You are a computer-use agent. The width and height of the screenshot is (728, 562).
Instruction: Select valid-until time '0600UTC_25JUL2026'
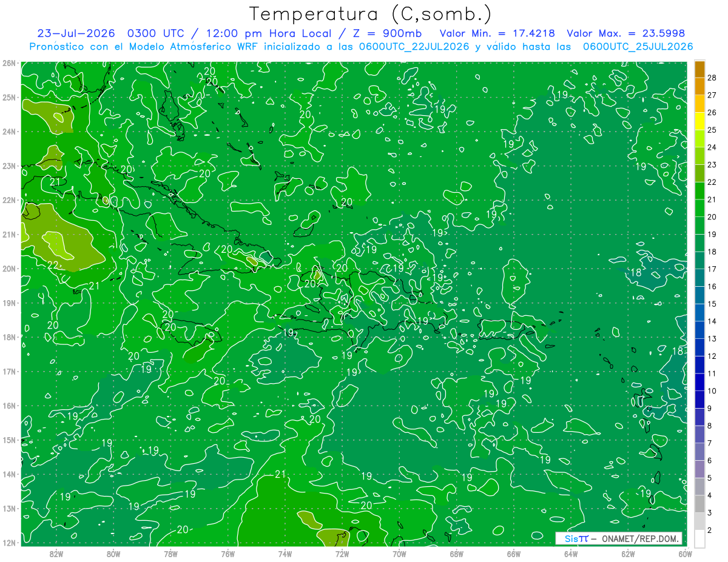click(x=638, y=47)
